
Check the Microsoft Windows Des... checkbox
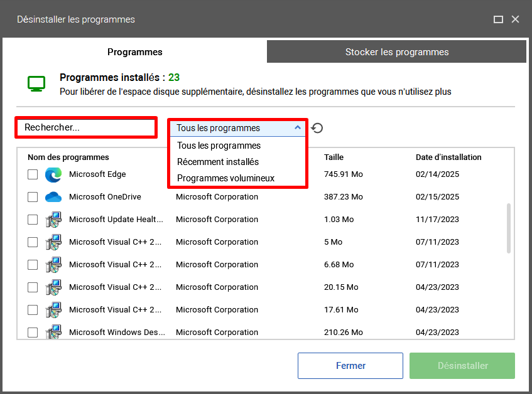(x=33, y=333)
